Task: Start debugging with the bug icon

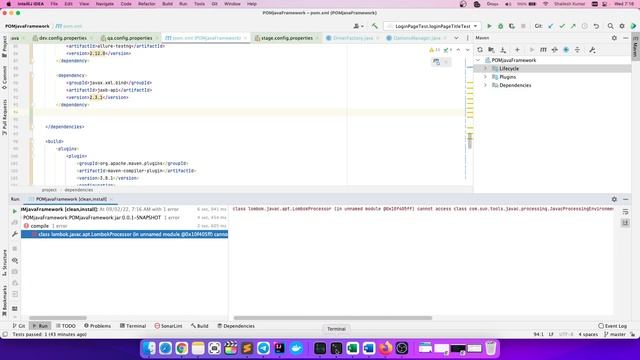Action: [x=500, y=26]
